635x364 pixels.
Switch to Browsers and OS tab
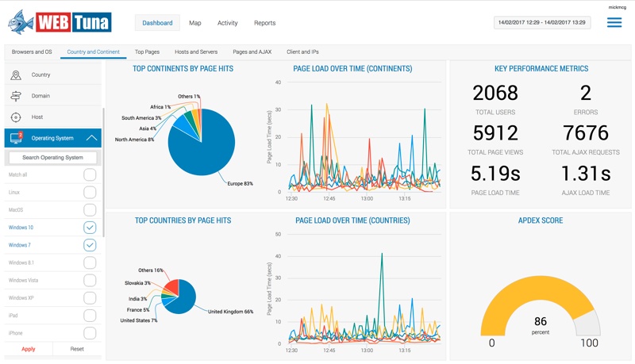pos(32,52)
